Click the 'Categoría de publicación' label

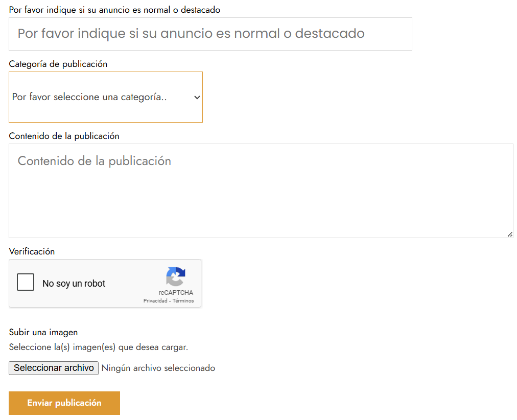pyautogui.click(x=58, y=64)
